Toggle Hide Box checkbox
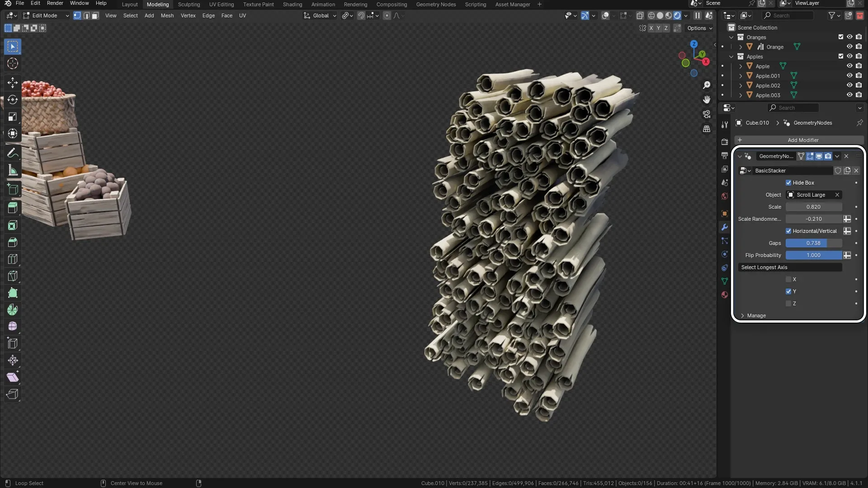 click(788, 183)
